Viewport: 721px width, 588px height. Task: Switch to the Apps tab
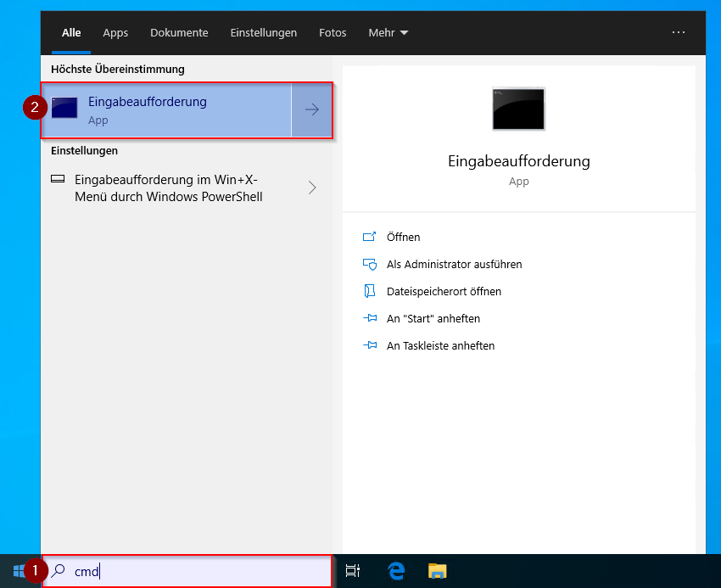click(x=115, y=33)
